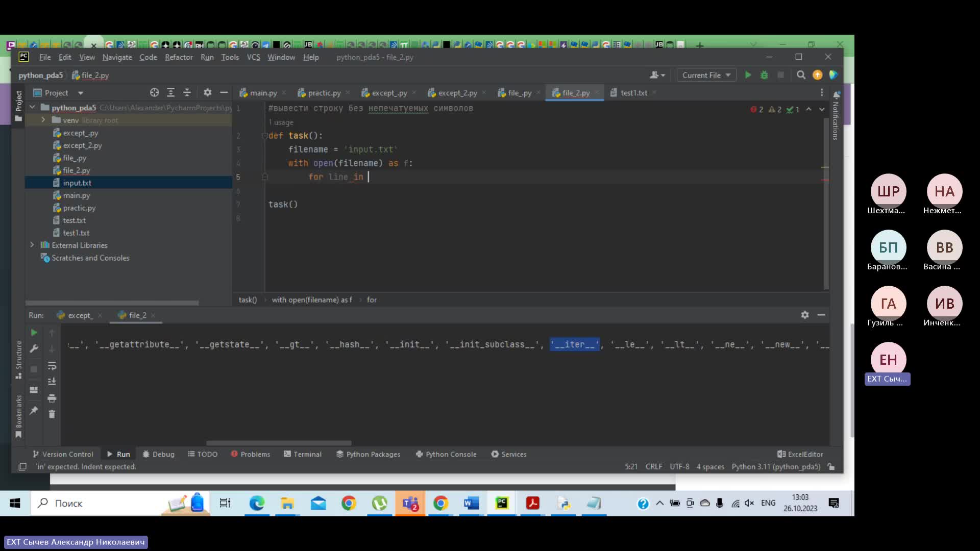Viewport: 980px width, 551px height.
Task: Open the ExcelEditor tool window
Action: [x=800, y=454]
